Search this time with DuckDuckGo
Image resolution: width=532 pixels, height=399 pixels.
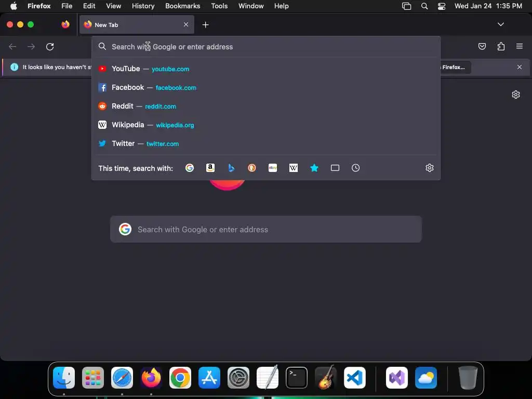point(252,168)
